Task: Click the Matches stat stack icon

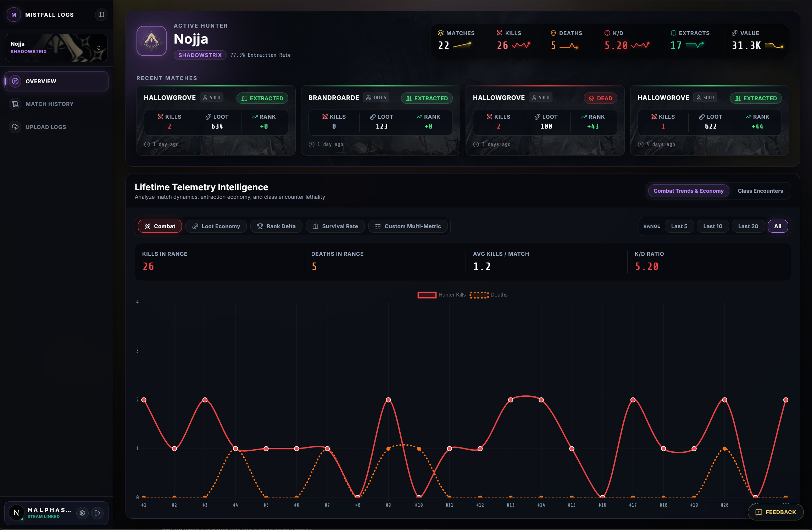Action: click(441, 33)
